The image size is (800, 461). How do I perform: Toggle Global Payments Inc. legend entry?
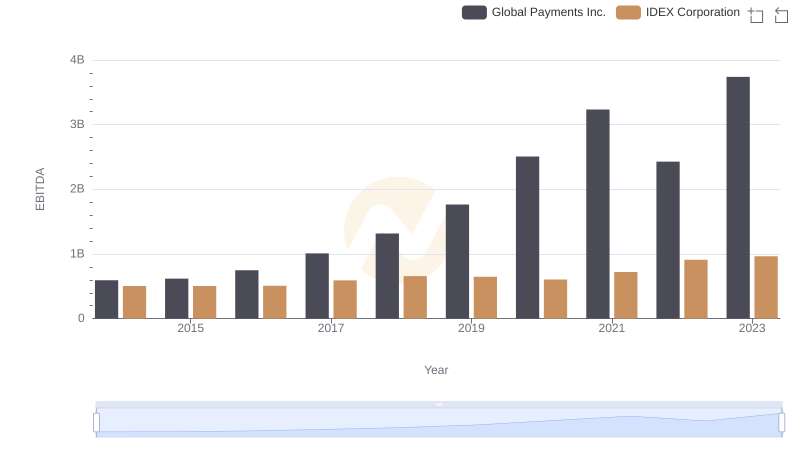[534, 12]
